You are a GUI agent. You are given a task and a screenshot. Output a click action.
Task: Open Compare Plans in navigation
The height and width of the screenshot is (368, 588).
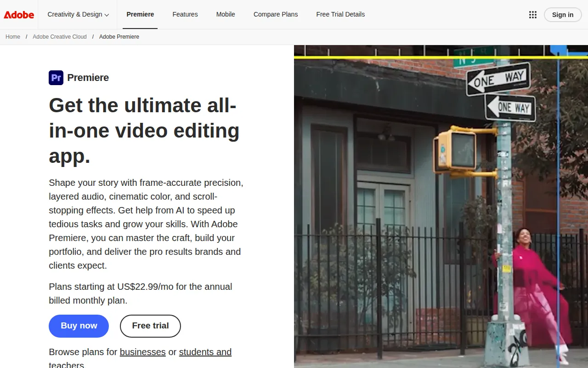point(276,14)
